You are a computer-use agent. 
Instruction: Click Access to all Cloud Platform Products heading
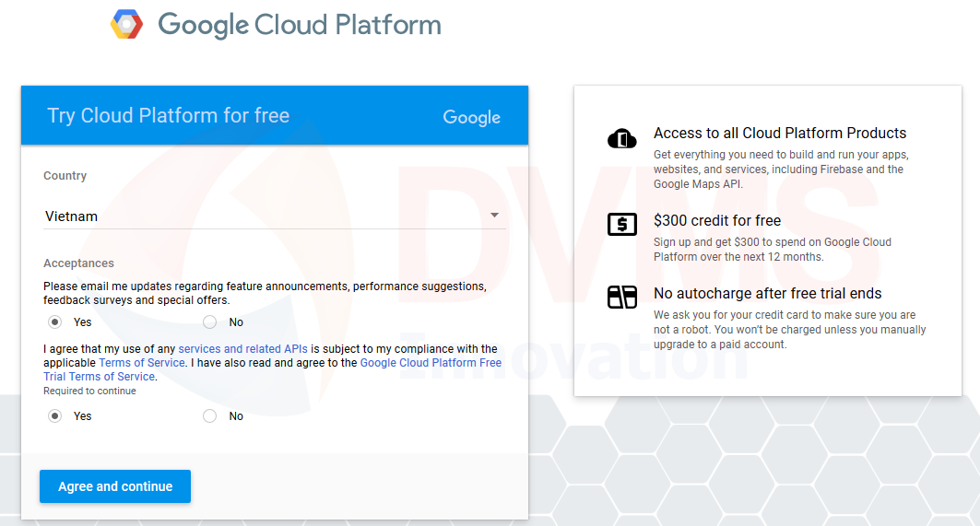[x=780, y=133]
